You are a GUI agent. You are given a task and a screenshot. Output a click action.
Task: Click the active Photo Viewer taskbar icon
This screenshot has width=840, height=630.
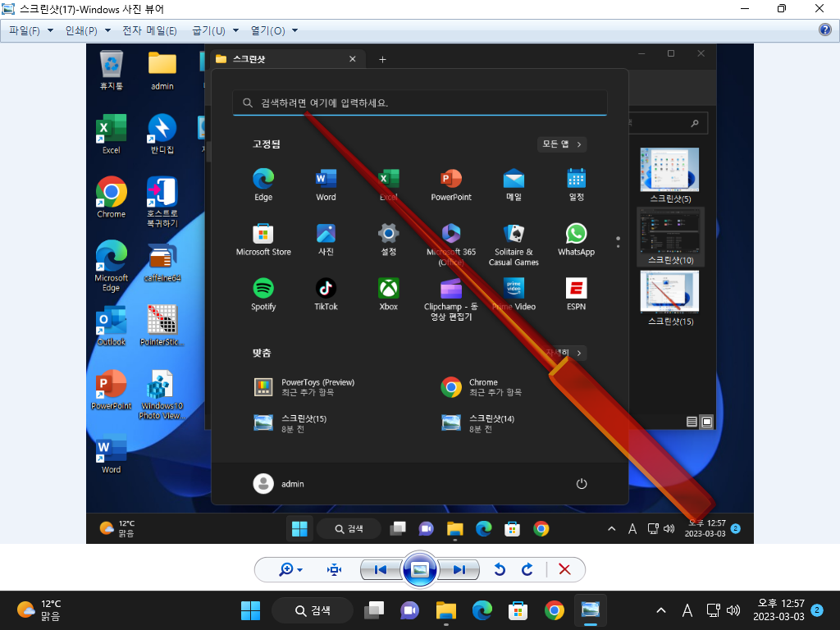pos(591,610)
